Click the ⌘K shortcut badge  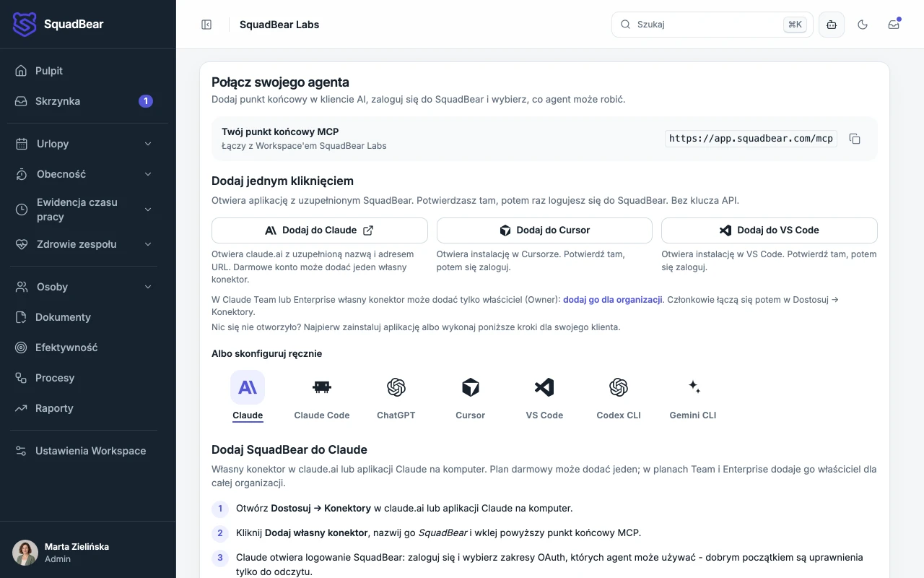coord(795,25)
